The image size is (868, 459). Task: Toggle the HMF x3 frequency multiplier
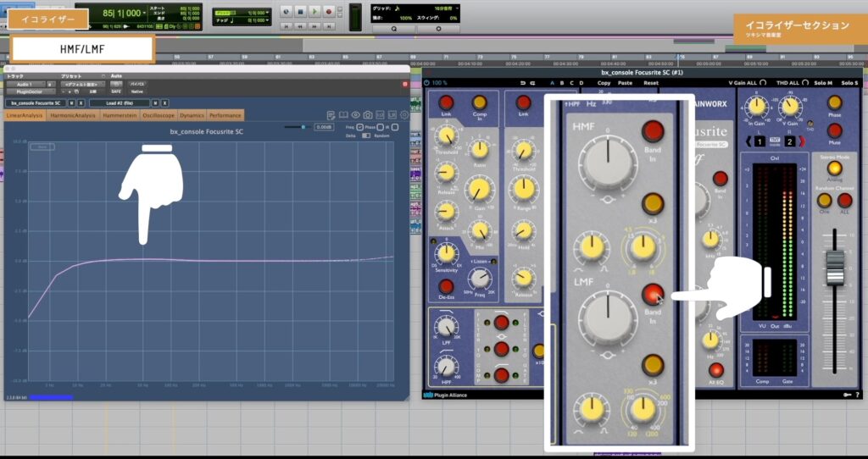(x=653, y=203)
